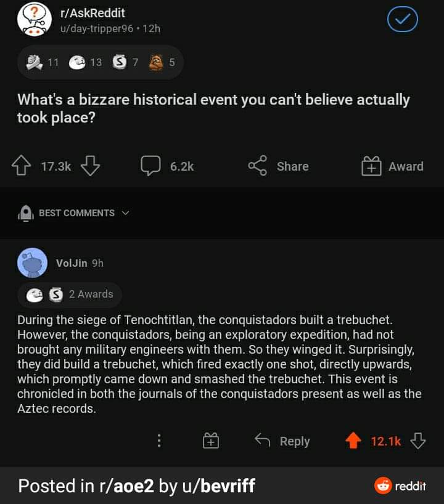Go to r/AskReddit subreddit name
This screenshot has height=504, width=444.
[93, 13]
